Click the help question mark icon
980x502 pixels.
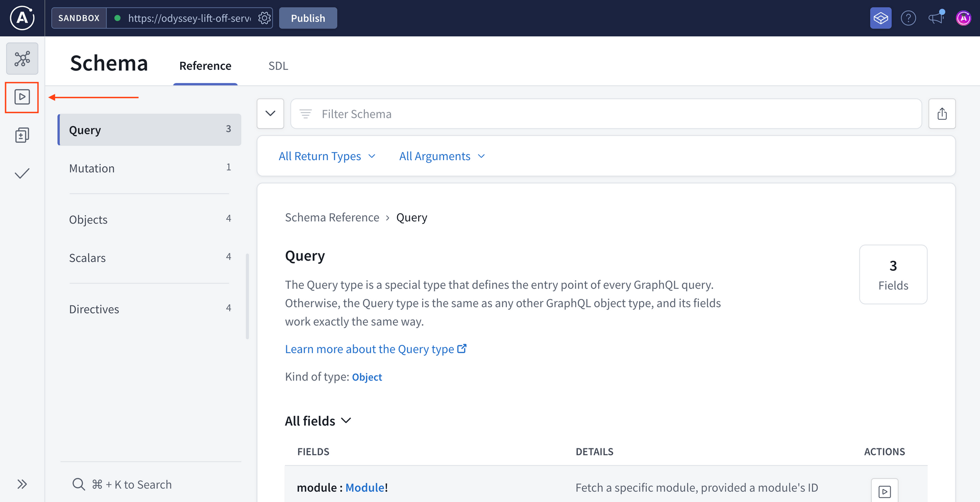[909, 18]
